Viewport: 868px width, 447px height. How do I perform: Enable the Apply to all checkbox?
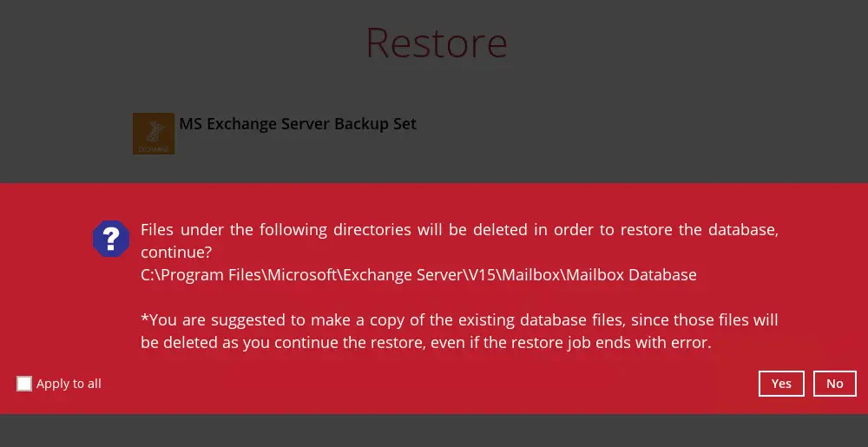(24, 384)
